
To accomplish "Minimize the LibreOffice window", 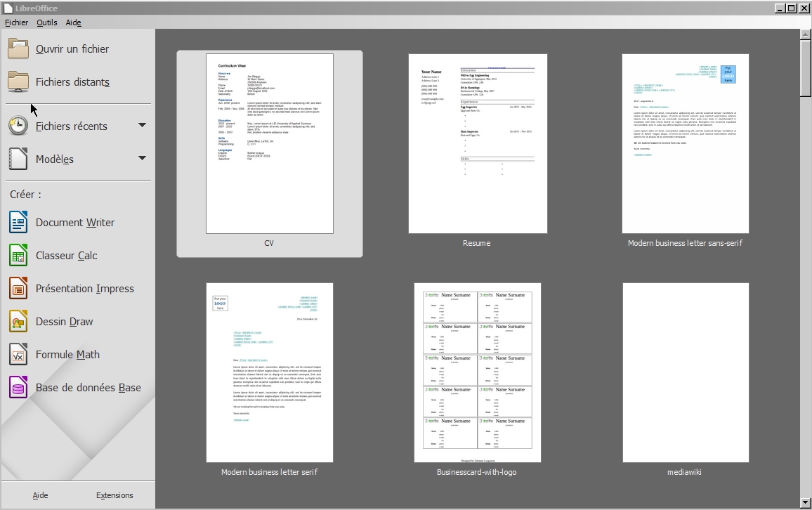I will (x=780, y=8).
